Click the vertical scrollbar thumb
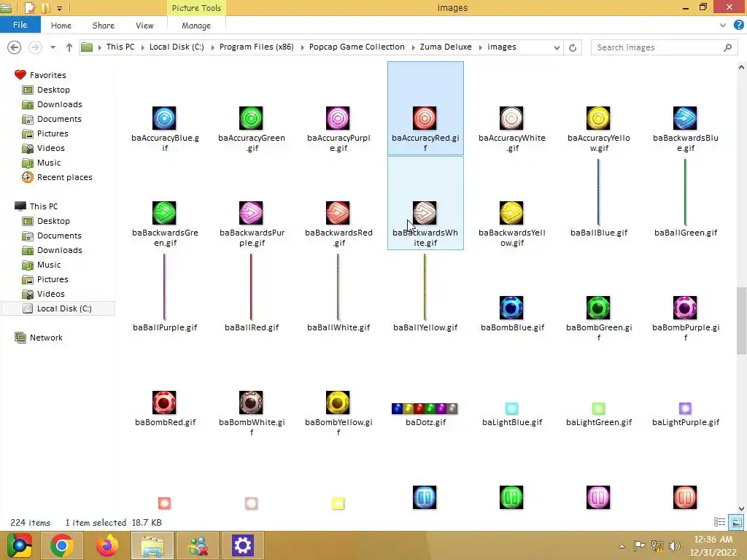 pyautogui.click(x=741, y=321)
